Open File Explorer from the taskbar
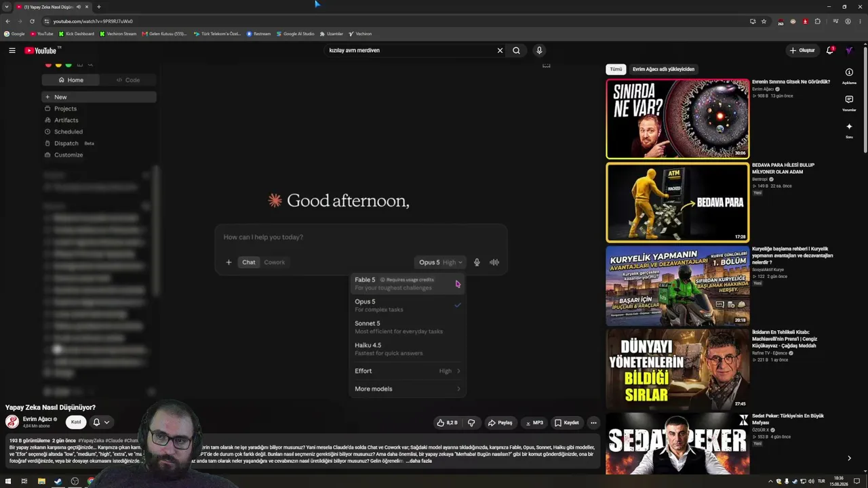This screenshot has width=868, height=488. click(41, 481)
